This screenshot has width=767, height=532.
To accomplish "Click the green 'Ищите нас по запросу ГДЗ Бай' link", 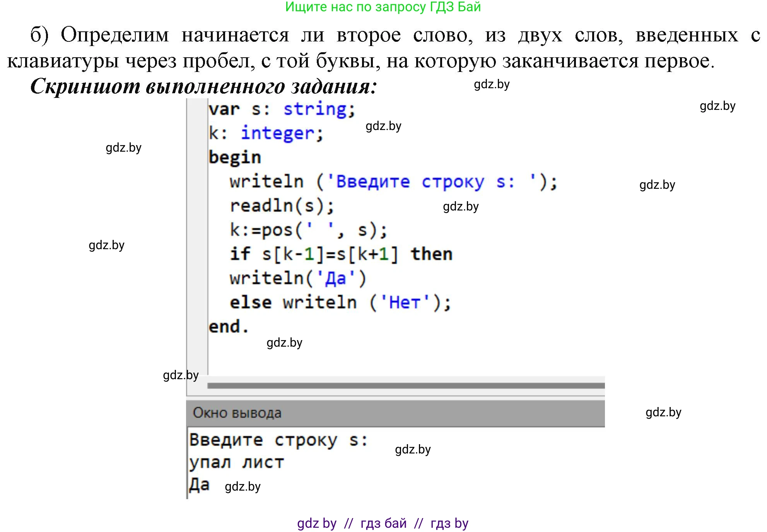I will (x=383, y=7).
